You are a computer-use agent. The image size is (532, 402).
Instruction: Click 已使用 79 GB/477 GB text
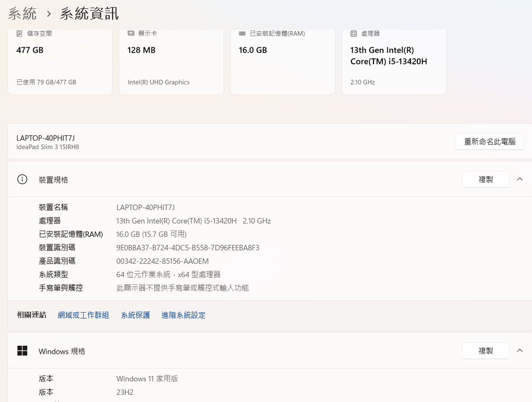(46, 82)
